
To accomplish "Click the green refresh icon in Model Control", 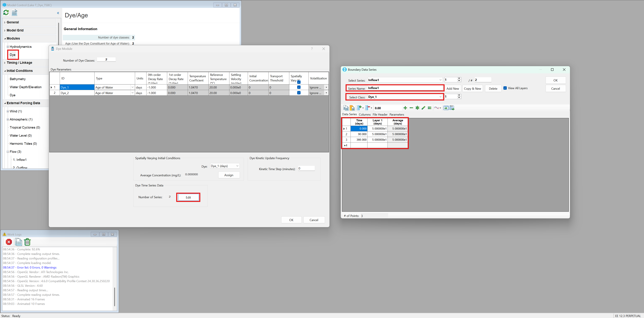I will click(6, 12).
